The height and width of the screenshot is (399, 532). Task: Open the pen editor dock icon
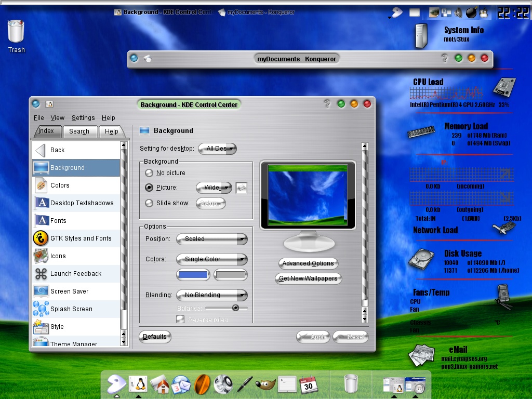pos(244,384)
